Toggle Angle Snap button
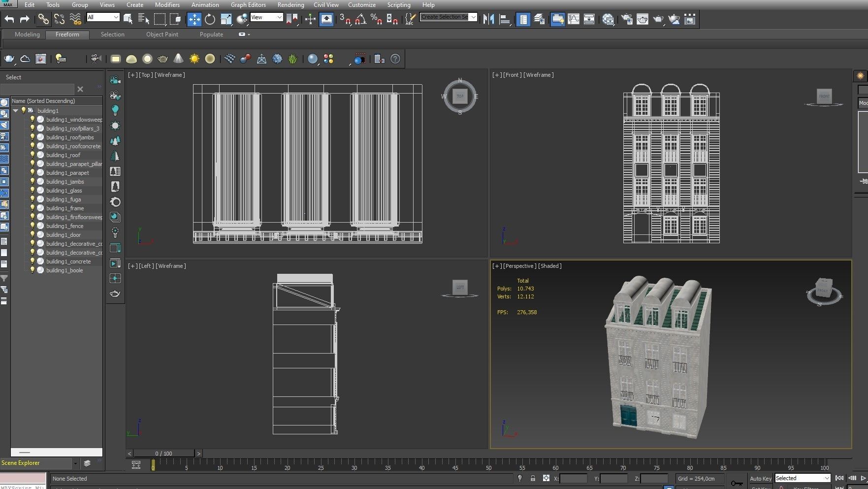The height and width of the screenshot is (489, 868). (x=360, y=19)
